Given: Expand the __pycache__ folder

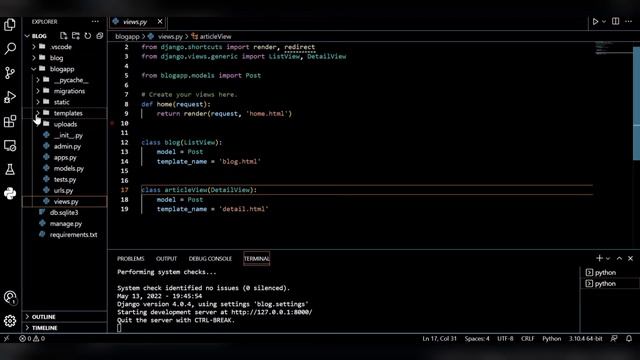Looking at the screenshot, I should click(38, 80).
